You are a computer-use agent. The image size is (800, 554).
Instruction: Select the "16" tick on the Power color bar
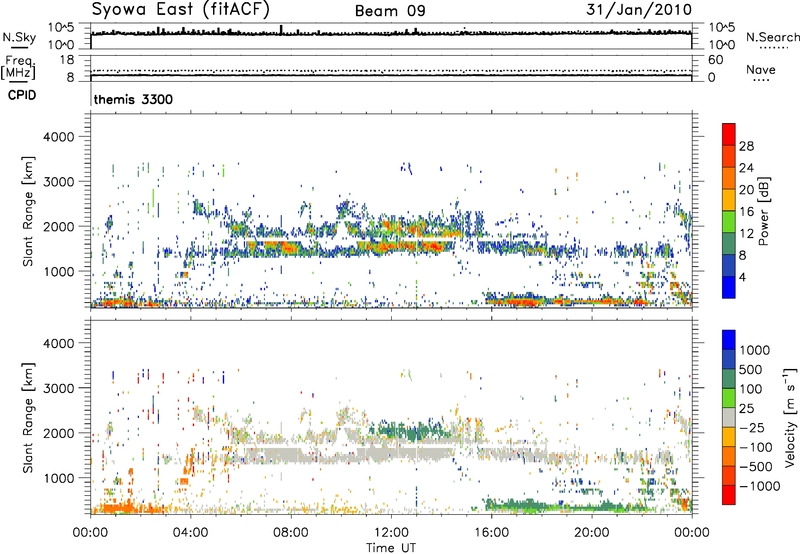[x=746, y=212]
